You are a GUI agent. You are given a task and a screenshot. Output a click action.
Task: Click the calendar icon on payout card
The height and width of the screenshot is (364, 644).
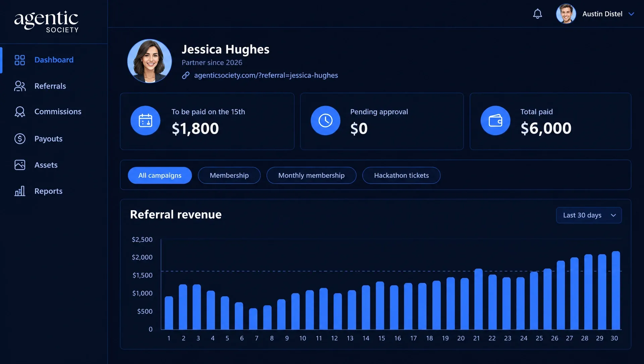[x=145, y=121]
